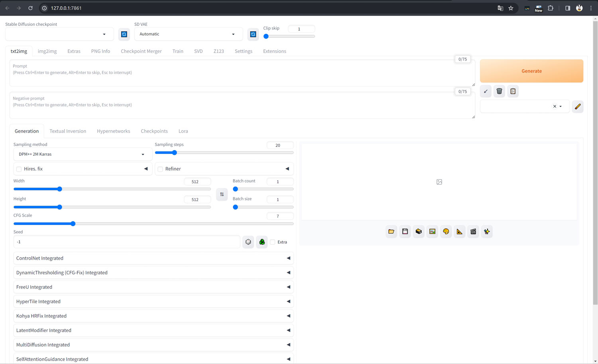598x364 pixels.
Task: Click the painter's palette inpaint icon
Action: 446,231
